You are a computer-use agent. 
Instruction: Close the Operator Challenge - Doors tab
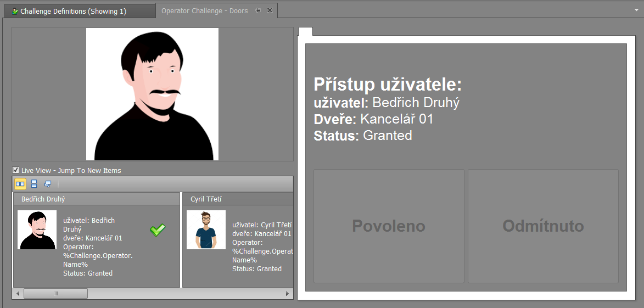[270, 10]
